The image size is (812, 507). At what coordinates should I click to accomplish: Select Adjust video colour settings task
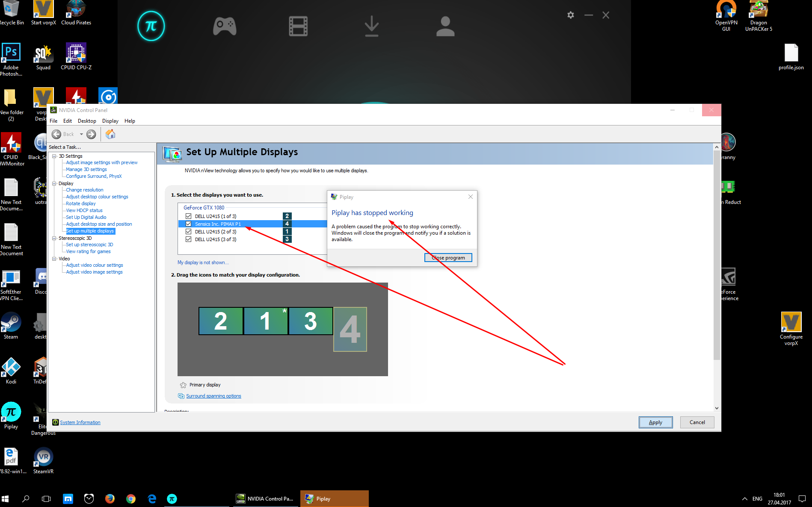click(95, 265)
